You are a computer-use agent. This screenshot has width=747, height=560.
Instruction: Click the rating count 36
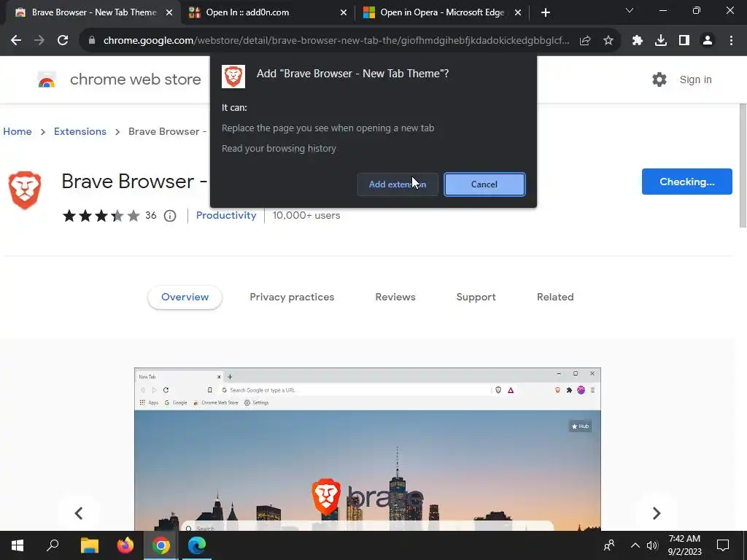151,215
